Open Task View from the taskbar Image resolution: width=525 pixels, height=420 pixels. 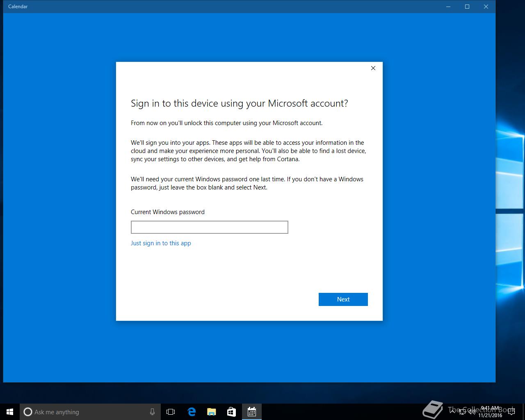click(171, 412)
